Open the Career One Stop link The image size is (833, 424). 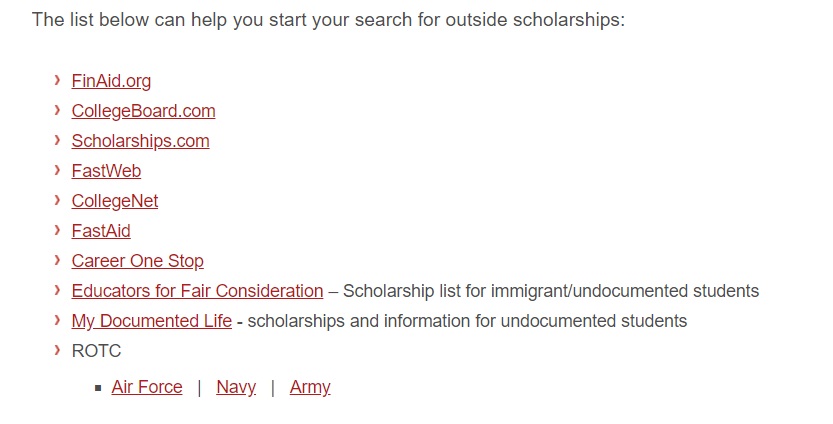click(138, 261)
